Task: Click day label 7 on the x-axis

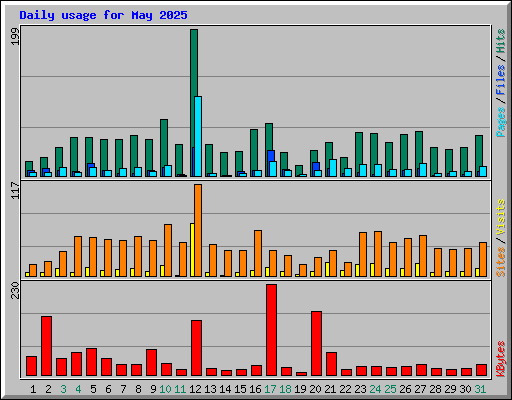Action: [123, 389]
